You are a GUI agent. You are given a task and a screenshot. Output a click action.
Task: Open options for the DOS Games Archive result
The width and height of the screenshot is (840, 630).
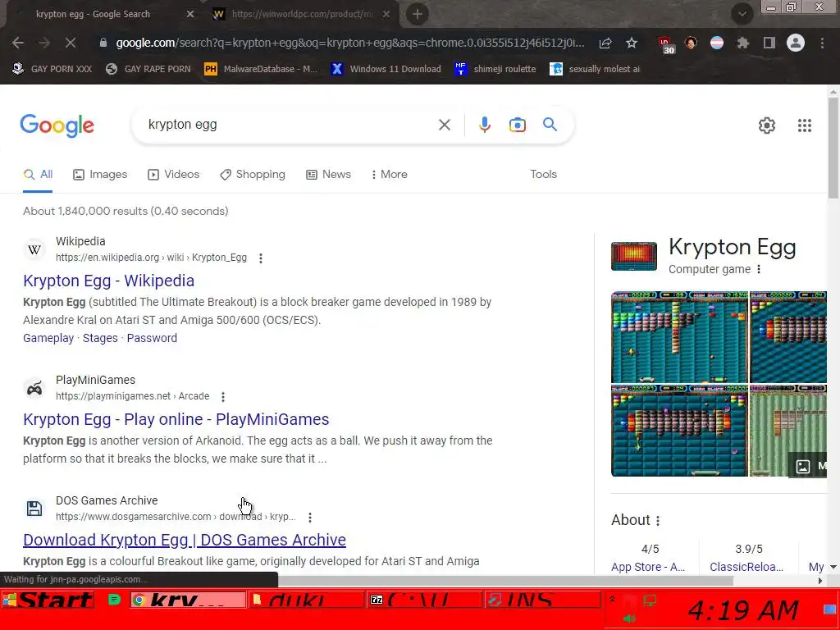(310, 518)
